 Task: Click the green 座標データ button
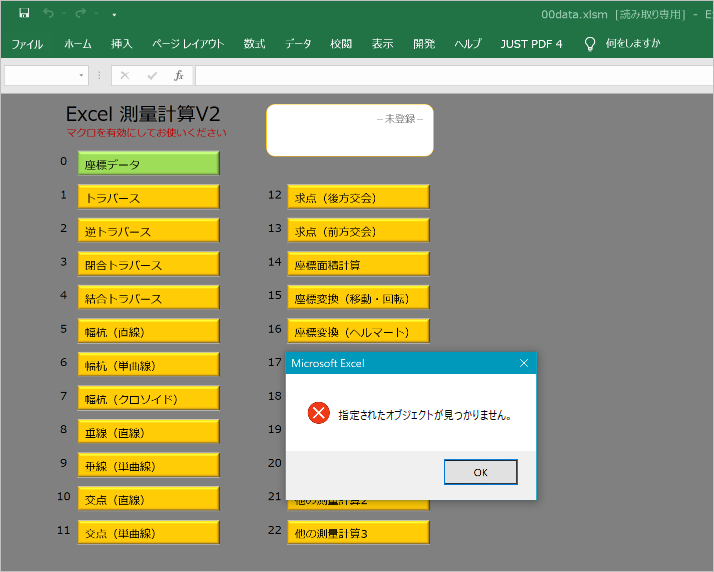pos(148,164)
